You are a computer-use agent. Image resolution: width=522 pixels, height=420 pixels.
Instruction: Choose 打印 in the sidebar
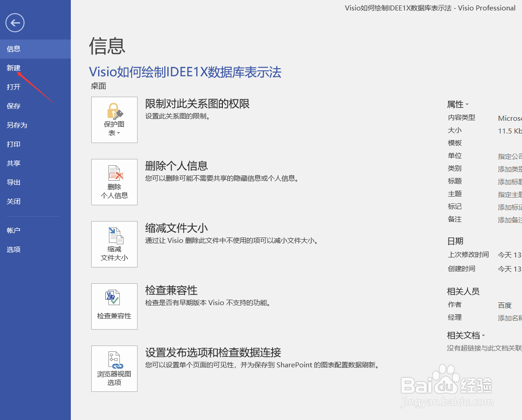pyautogui.click(x=35, y=144)
